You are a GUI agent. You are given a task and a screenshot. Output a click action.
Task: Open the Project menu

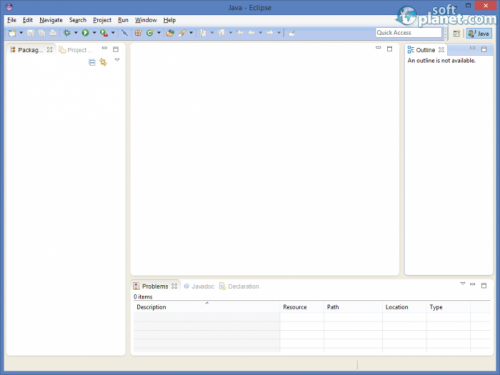pos(102,20)
